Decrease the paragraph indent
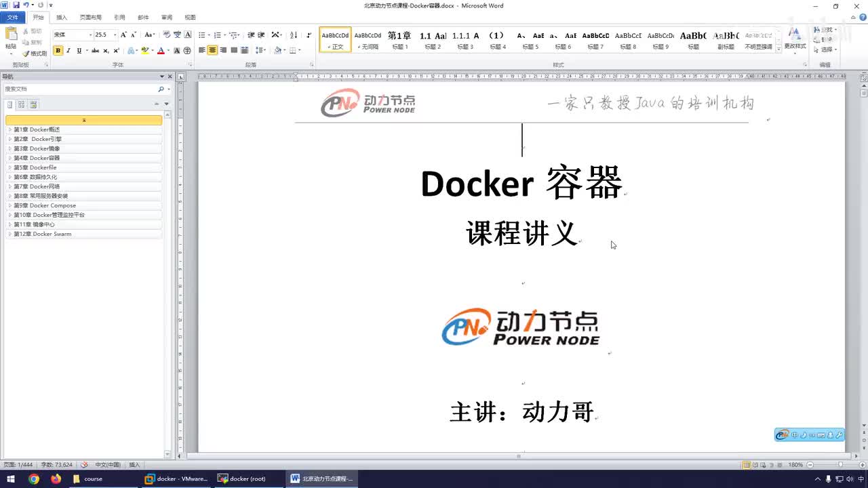The image size is (868, 488). click(251, 35)
